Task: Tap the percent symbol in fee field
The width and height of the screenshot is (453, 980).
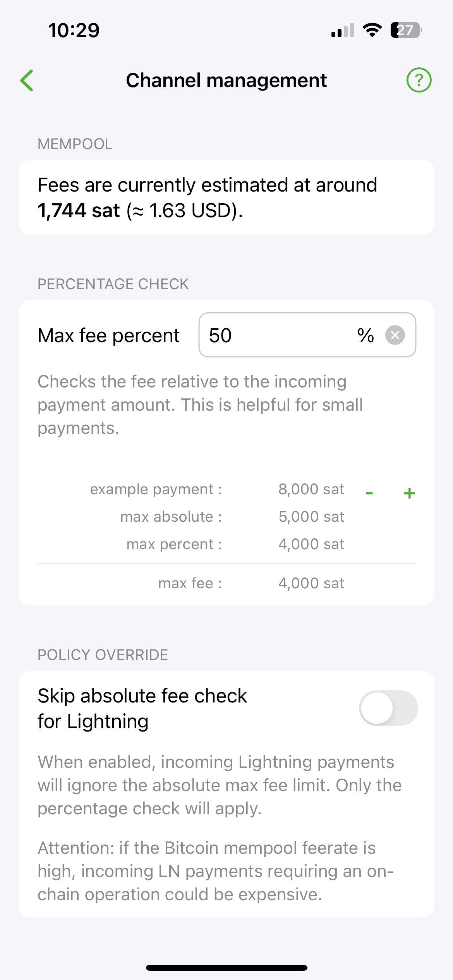Action: click(365, 335)
